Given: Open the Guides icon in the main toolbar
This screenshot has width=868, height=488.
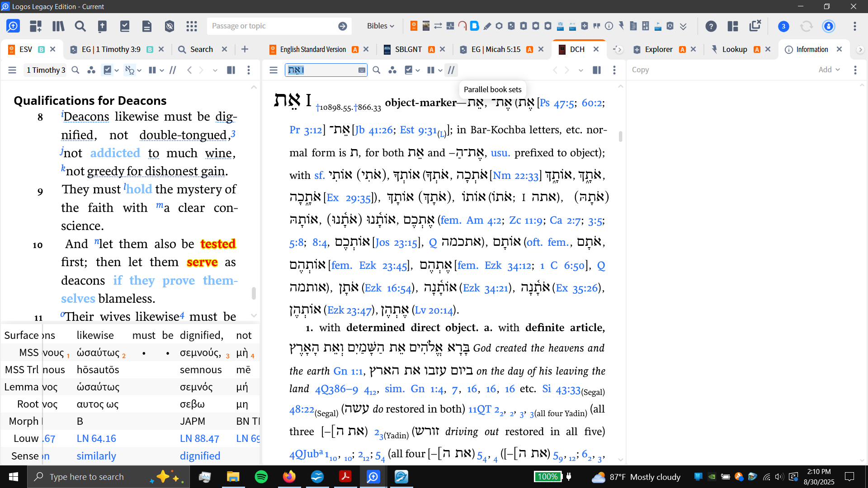Looking at the screenshot, I should (x=125, y=26).
